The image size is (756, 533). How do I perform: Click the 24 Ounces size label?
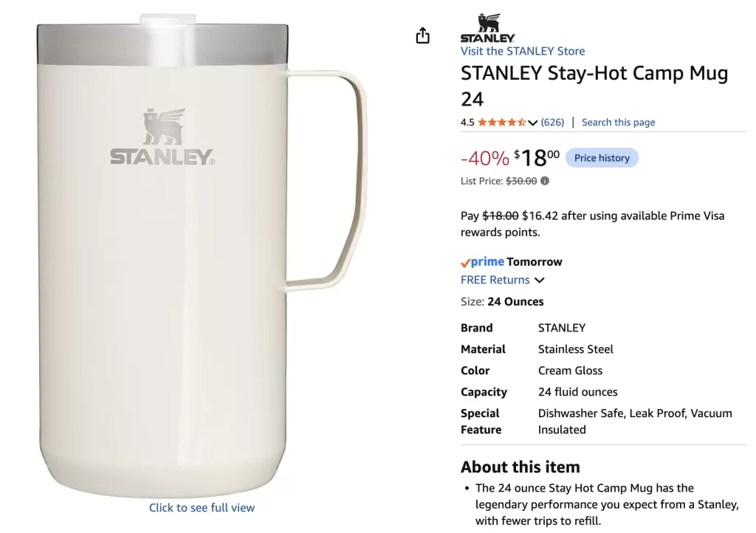coord(515,302)
